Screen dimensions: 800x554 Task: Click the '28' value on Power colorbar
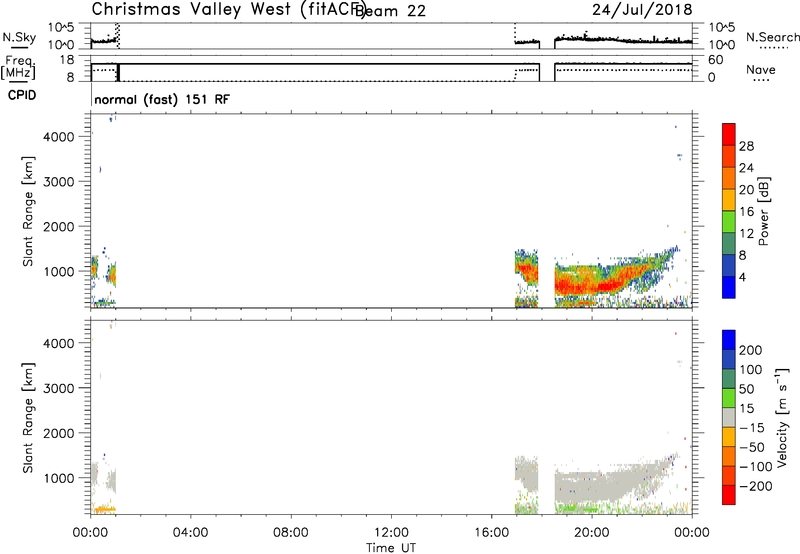(x=746, y=146)
